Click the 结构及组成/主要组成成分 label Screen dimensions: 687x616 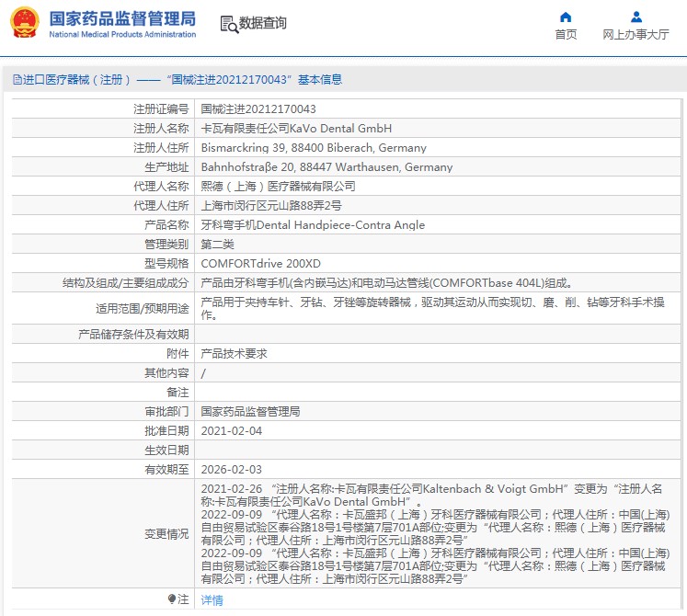coord(126,283)
